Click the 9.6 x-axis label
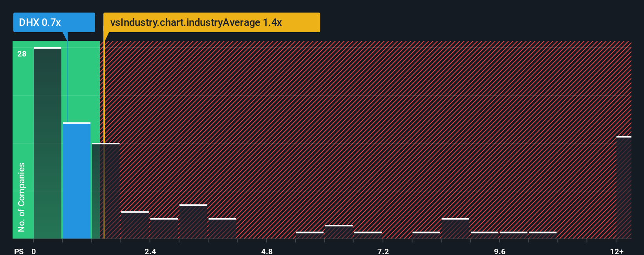This screenshot has width=644, height=255. 499,251
